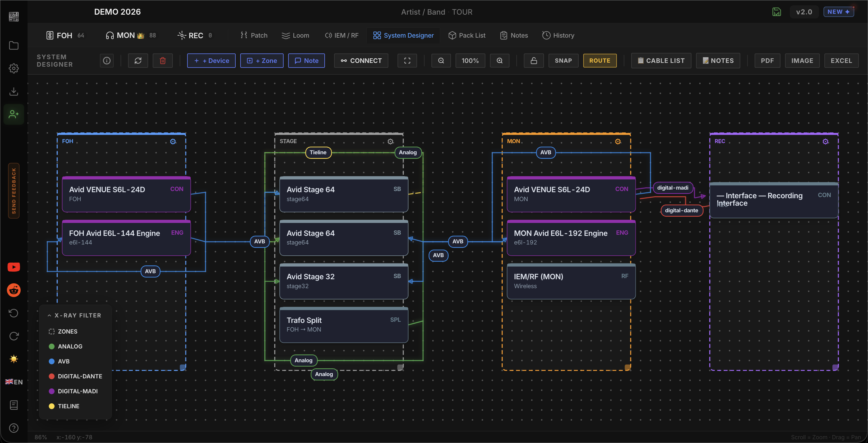Open the folder icon in left sidebar
The width and height of the screenshot is (868, 443).
(x=13, y=45)
